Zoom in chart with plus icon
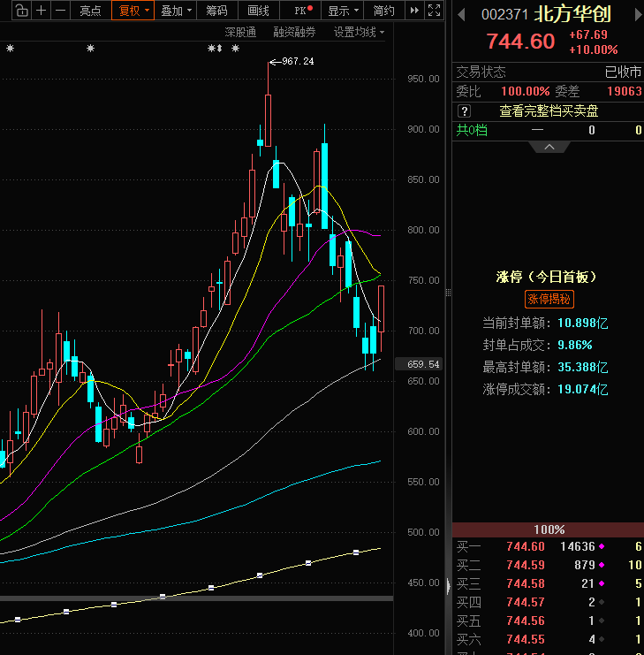This screenshot has height=655, width=644. point(41,11)
